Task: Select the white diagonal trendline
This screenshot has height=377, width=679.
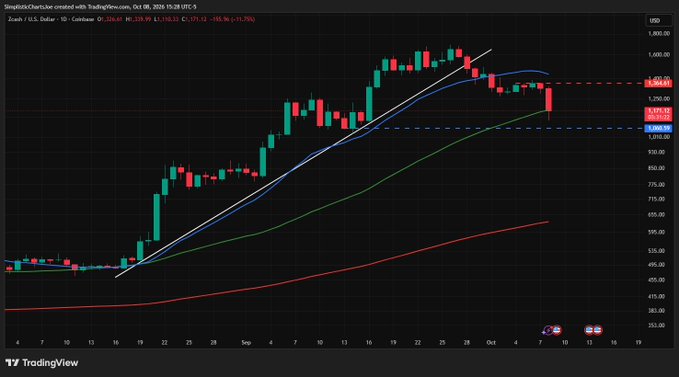Action: pyautogui.click(x=303, y=163)
